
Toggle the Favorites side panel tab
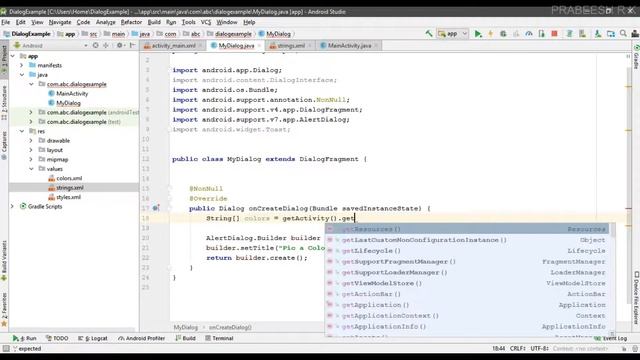pyautogui.click(x=4, y=309)
